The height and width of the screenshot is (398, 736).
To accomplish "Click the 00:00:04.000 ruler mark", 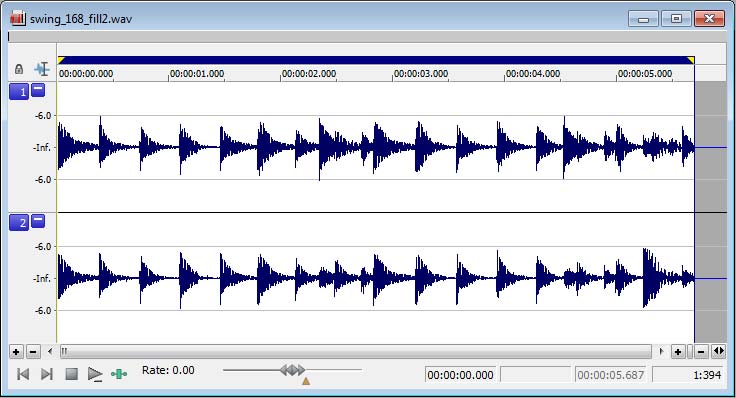I will pyautogui.click(x=533, y=74).
